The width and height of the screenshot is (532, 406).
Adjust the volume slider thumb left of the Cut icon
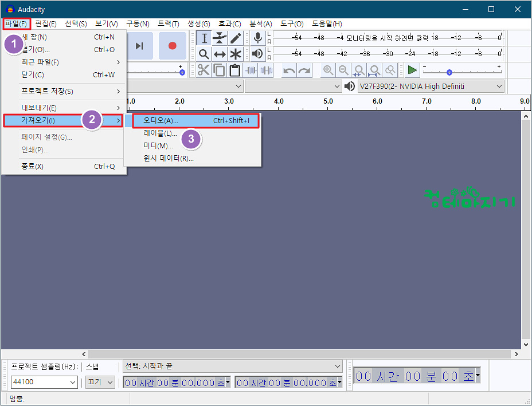coord(182,72)
